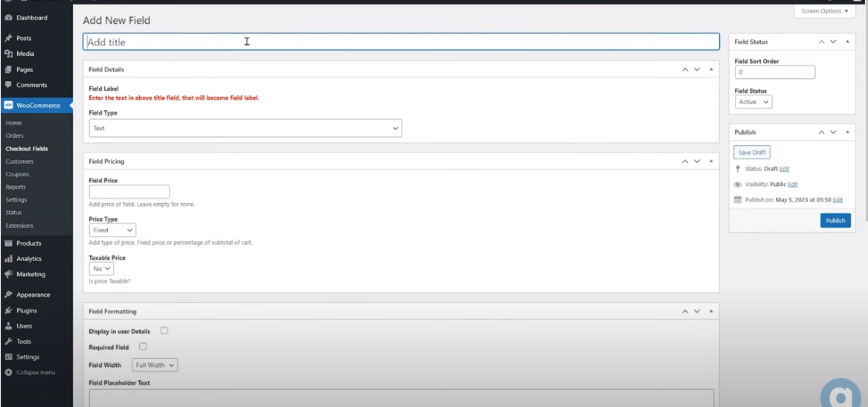
Task: Move Field Pricing panel up
Action: [685, 161]
